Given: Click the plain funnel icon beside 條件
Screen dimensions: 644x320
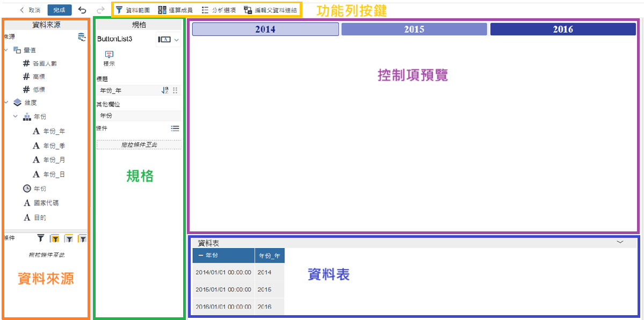Looking at the screenshot, I should (41, 238).
